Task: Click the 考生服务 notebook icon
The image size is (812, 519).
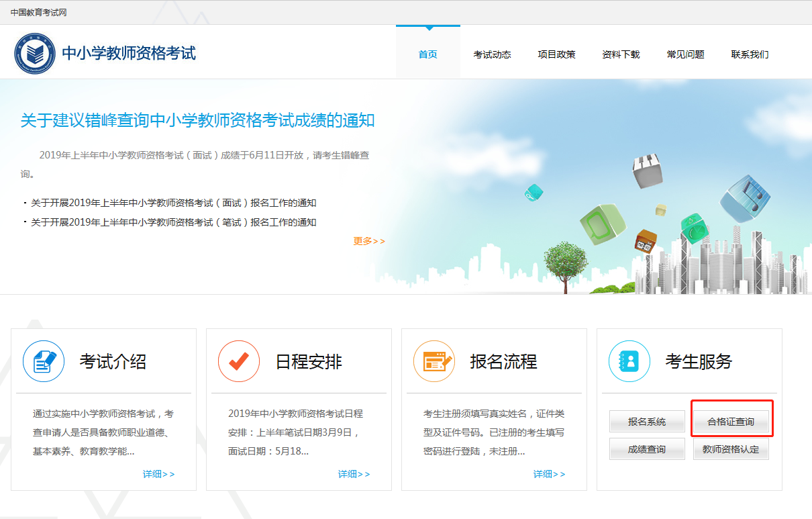Action: tap(629, 361)
